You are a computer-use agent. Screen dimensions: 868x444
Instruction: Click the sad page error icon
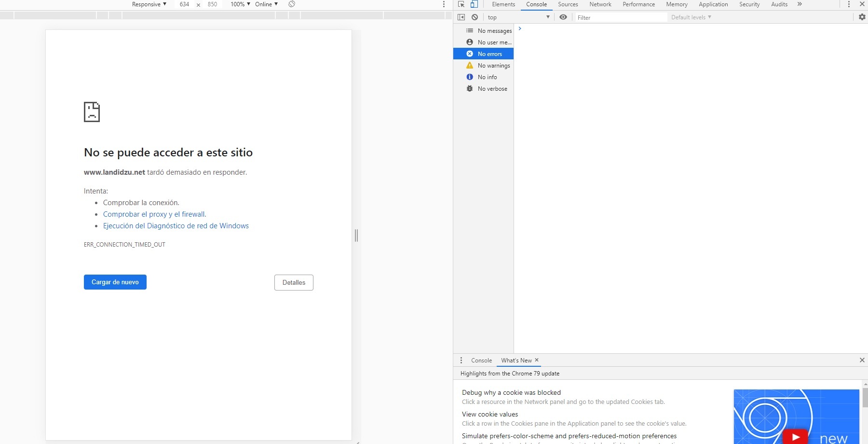[92, 112]
